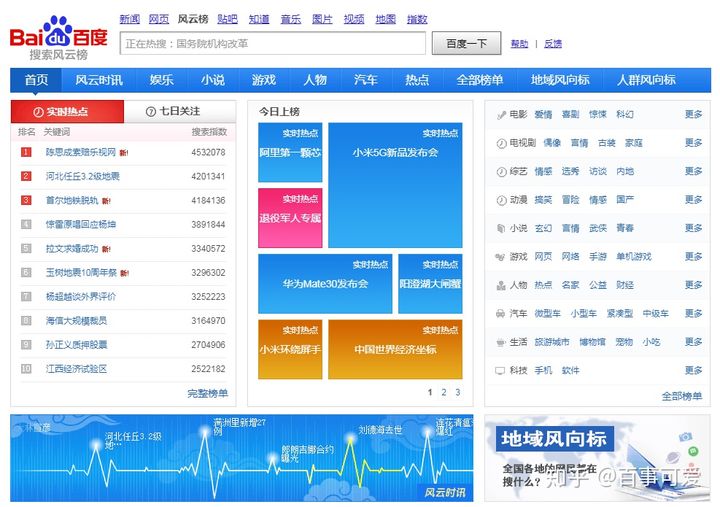Select the 实时热点 tab

(67, 111)
